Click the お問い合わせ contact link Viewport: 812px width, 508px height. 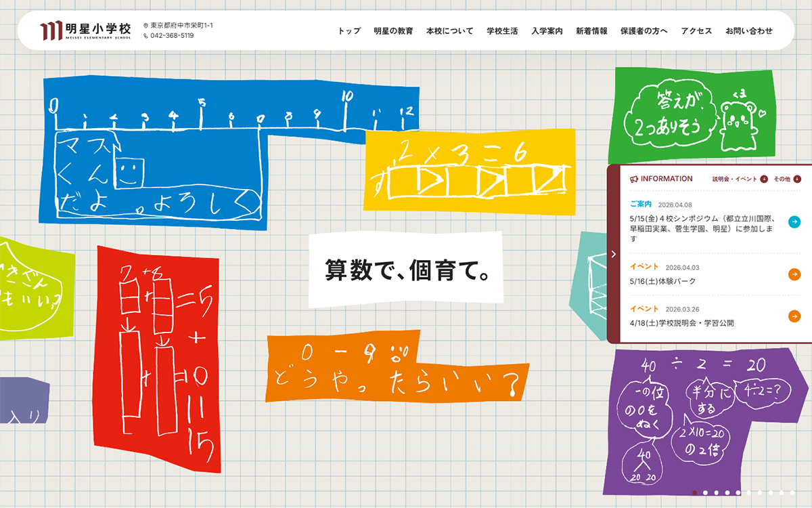click(748, 30)
